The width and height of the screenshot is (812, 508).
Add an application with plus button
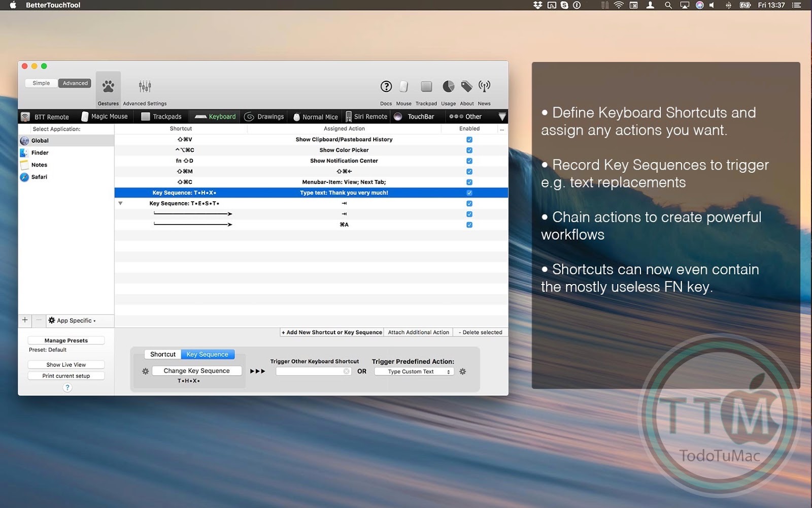(25, 320)
